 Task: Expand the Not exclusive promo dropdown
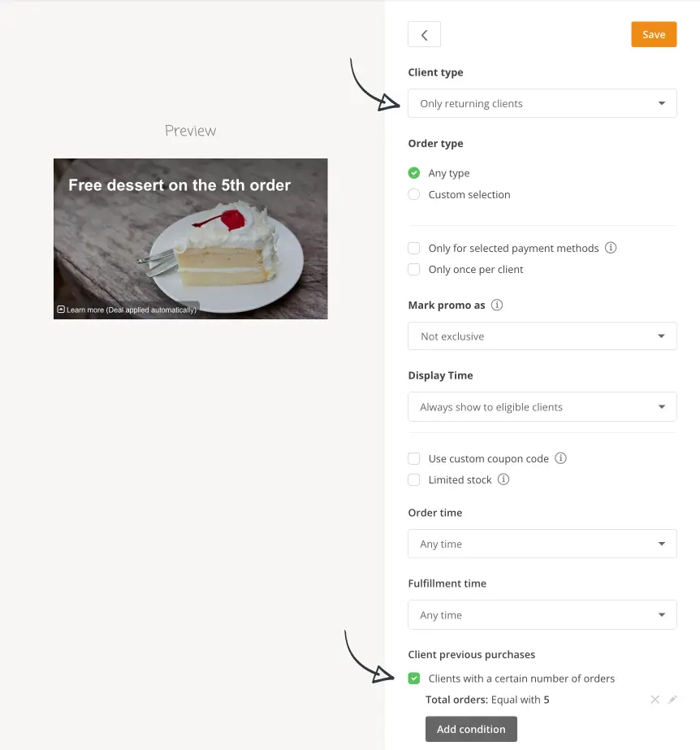click(x=542, y=336)
